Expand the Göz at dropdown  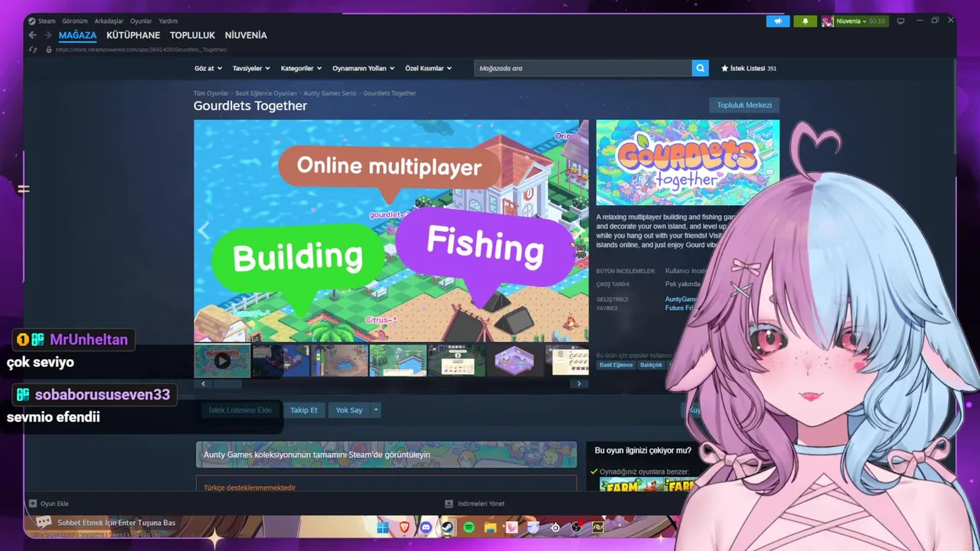click(209, 68)
